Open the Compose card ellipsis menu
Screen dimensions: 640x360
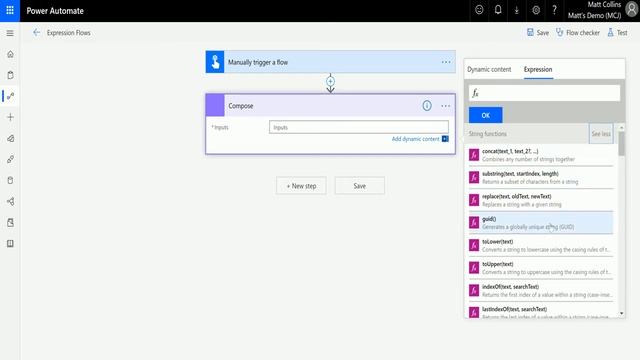(x=446, y=106)
